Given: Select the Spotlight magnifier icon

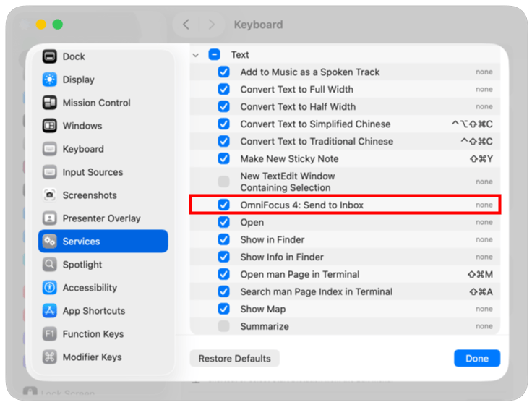Looking at the screenshot, I should tap(49, 265).
